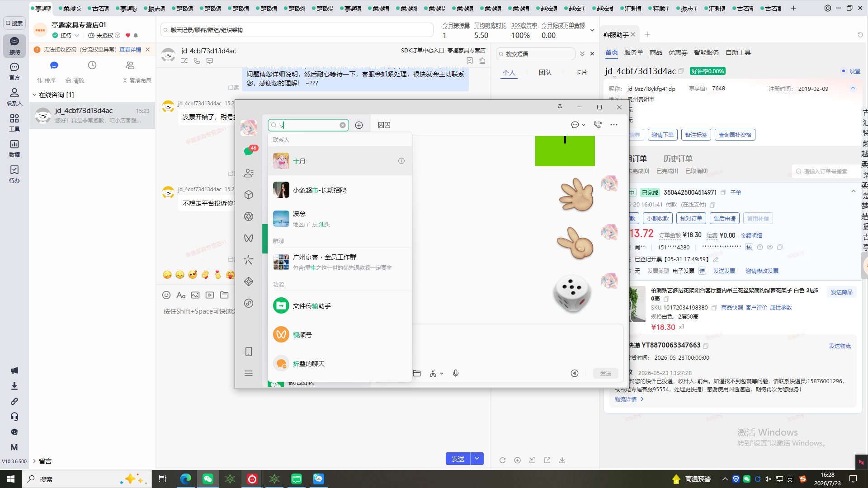This screenshot has width=868, height=488.
Task: Open the dice sticker in WeChat chat
Action: [x=572, y=294]
